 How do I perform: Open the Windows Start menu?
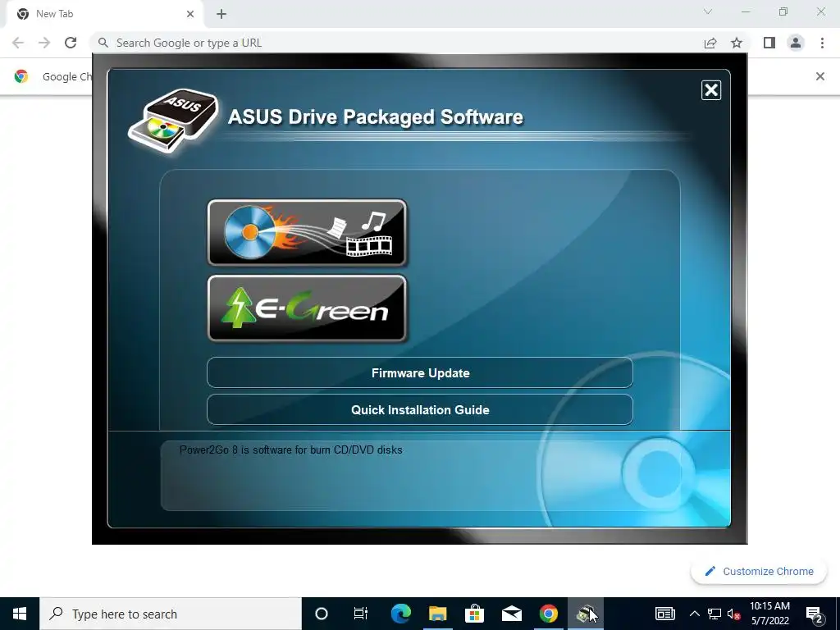[x=20, y=614]
